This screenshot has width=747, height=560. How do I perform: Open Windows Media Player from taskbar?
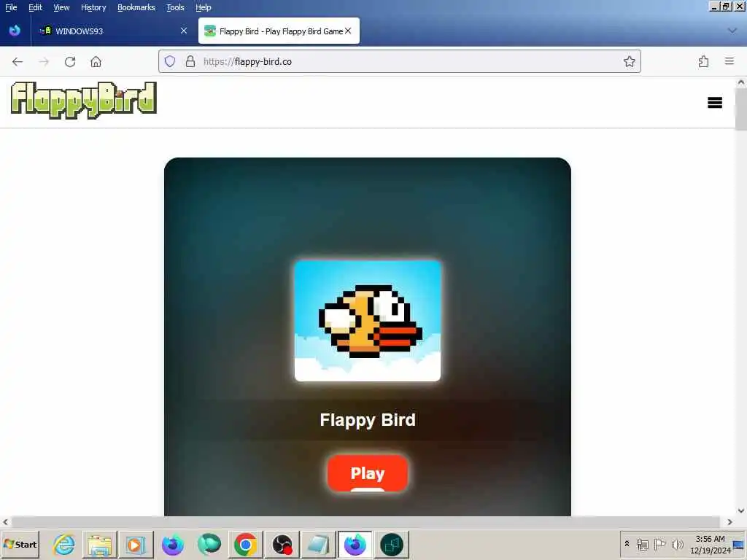point(135,544)
